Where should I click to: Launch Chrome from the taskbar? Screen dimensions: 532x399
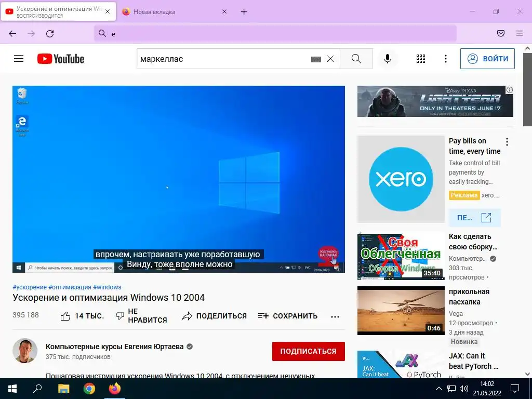89,389
